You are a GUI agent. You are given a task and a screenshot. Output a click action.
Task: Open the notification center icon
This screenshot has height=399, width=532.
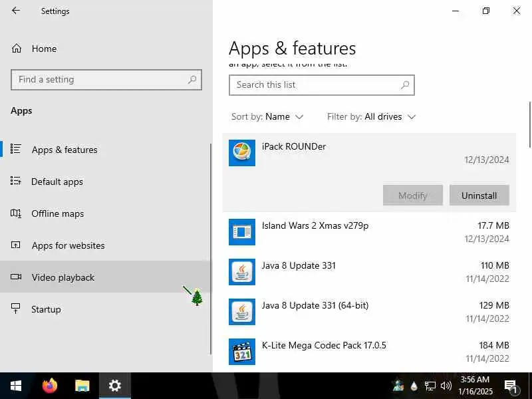click(510, 386)
